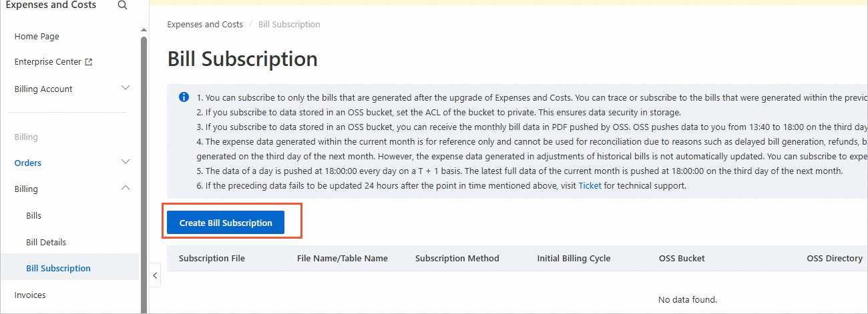Go to Bills page

coord(34,216)
